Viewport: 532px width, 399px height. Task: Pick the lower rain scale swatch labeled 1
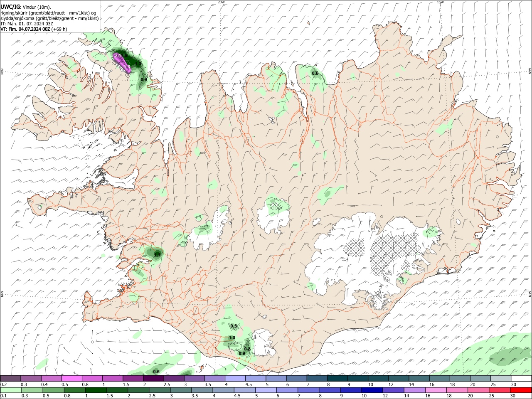click(x=96, y=390)
